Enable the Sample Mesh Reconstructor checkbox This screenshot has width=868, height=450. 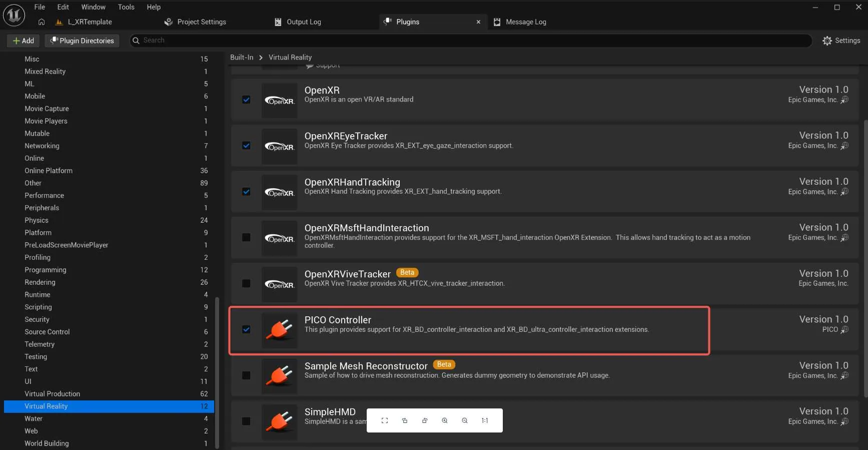pos(246,375)
